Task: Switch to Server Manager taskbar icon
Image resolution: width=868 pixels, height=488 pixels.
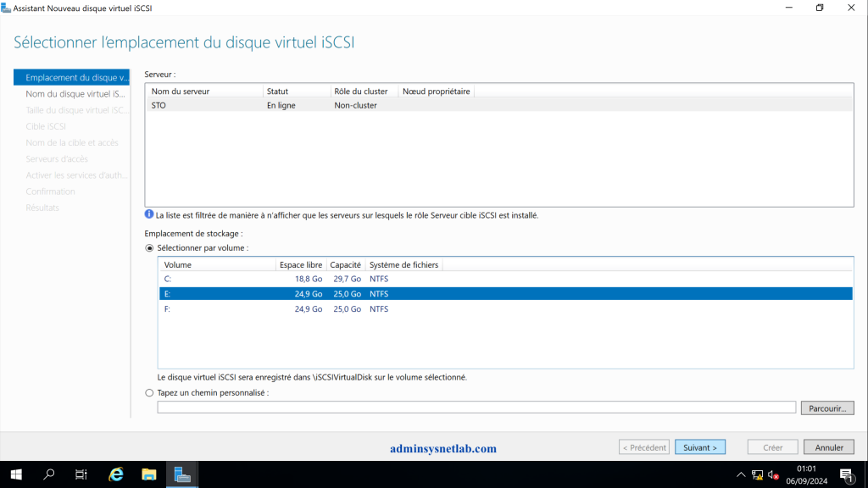Action: [182, 474]
